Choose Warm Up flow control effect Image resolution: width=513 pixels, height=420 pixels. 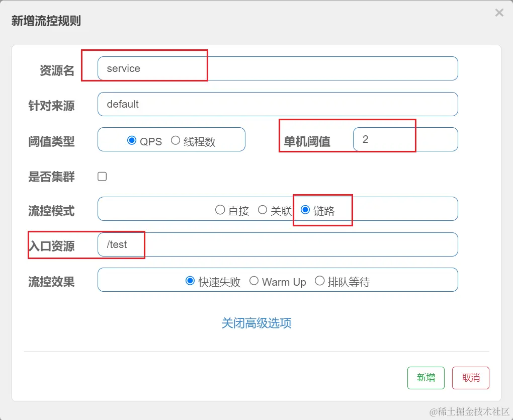click(254, 281)
